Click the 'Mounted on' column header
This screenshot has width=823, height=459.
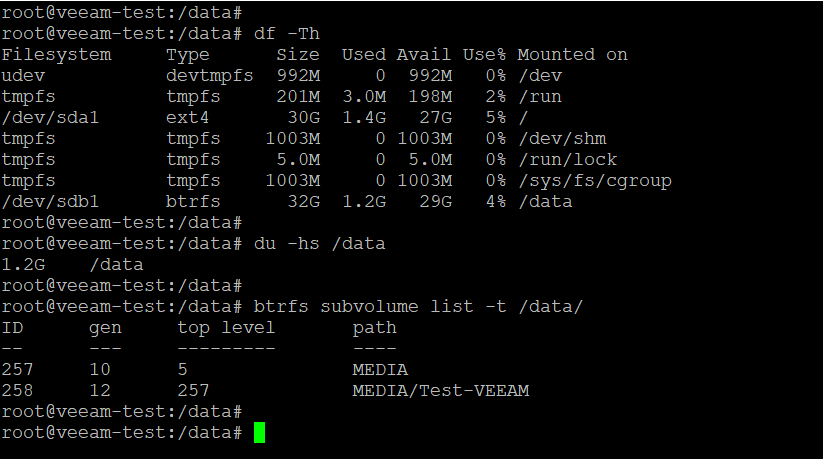(572, 55)
